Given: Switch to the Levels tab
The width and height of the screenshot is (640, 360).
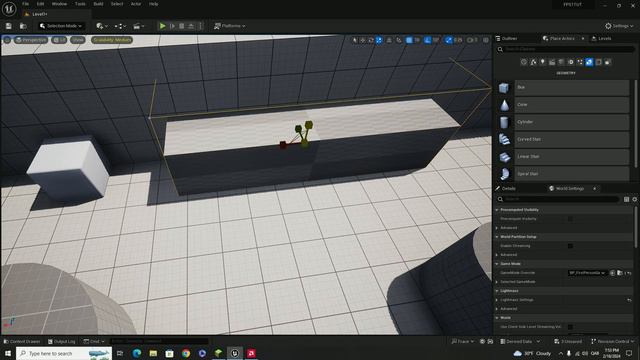Looking at the screenshot, I should [x=601, y=38].
